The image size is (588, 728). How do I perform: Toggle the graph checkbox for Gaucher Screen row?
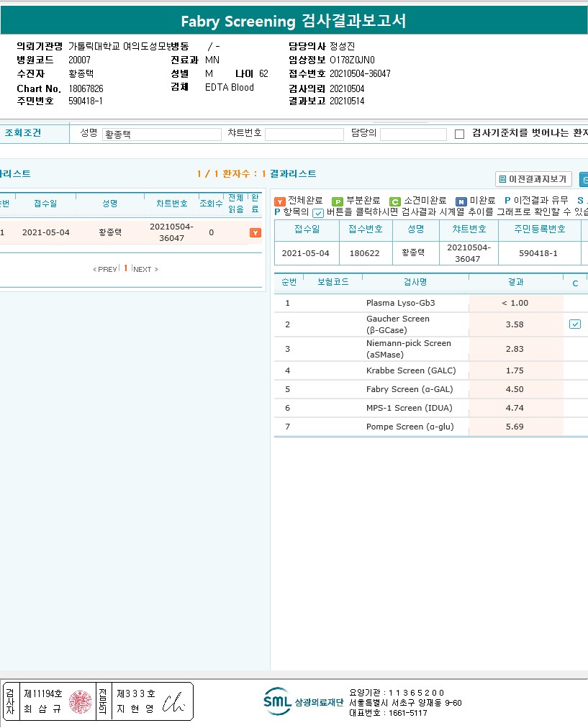coord(574,324)
